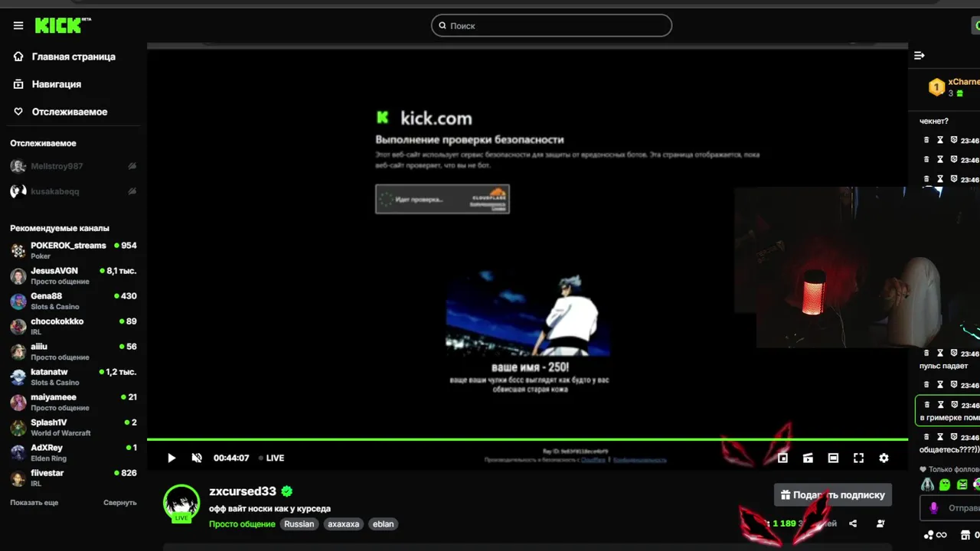Toggle theater mode in the player
The image size is (980, 551).
click(x=833, y=458)
